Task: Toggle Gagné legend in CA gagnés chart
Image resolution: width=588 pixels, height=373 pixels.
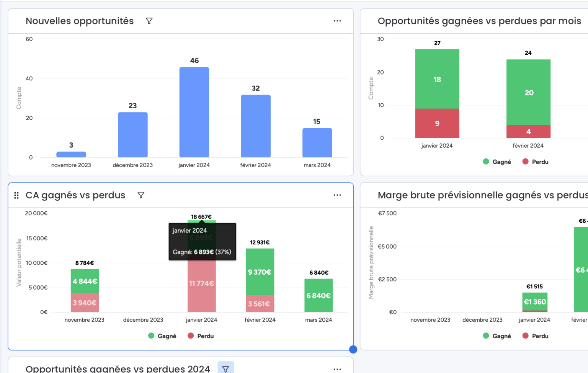Action: (162, 336)
